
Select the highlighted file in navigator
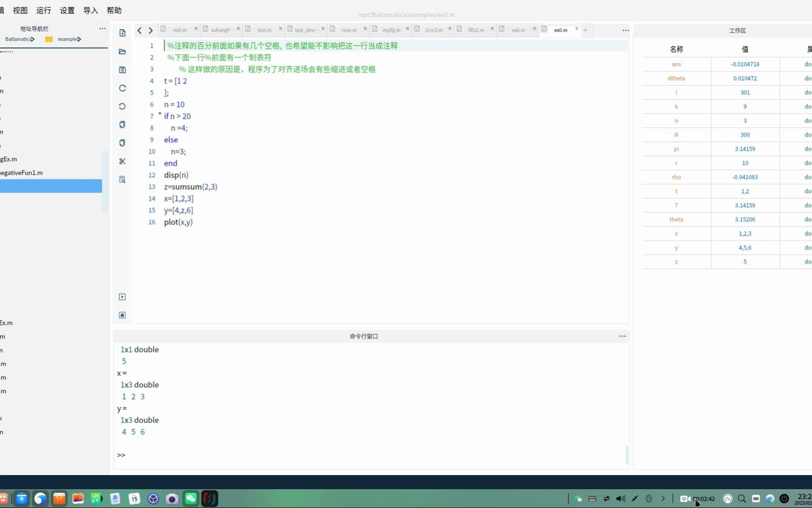[51, 186]
